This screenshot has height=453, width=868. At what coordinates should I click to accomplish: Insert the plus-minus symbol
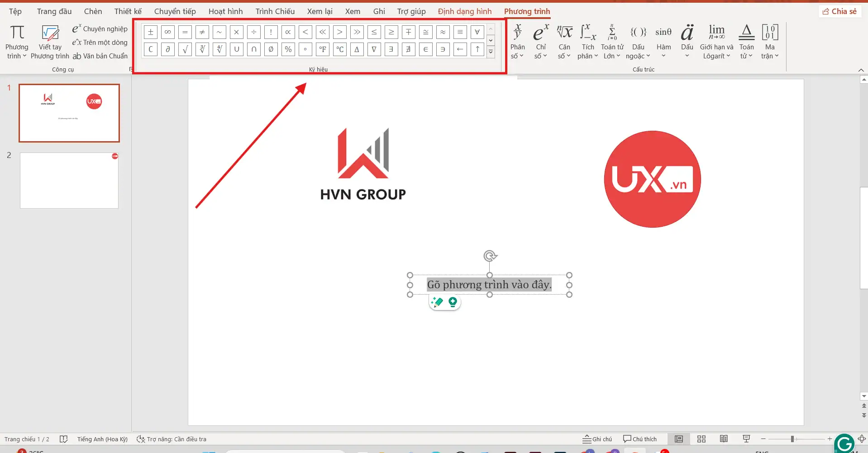pyautogui.click(x=150, y=32)
